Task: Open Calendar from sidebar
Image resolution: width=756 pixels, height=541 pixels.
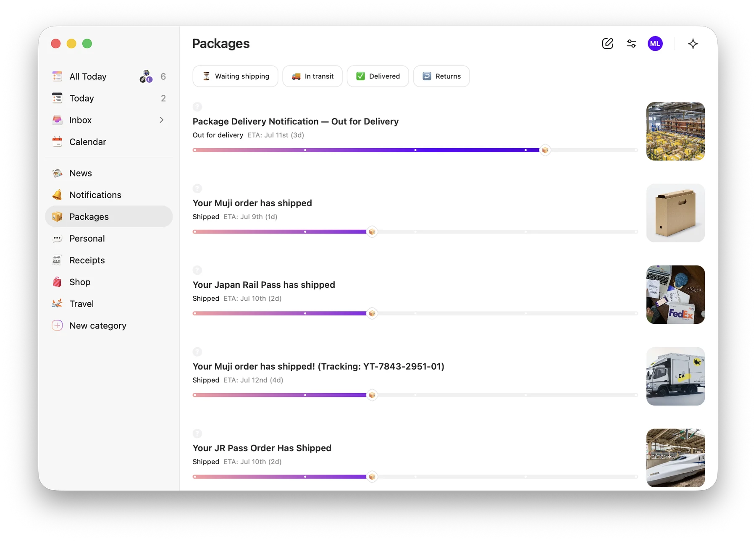Action: click(x=109, y=142)
